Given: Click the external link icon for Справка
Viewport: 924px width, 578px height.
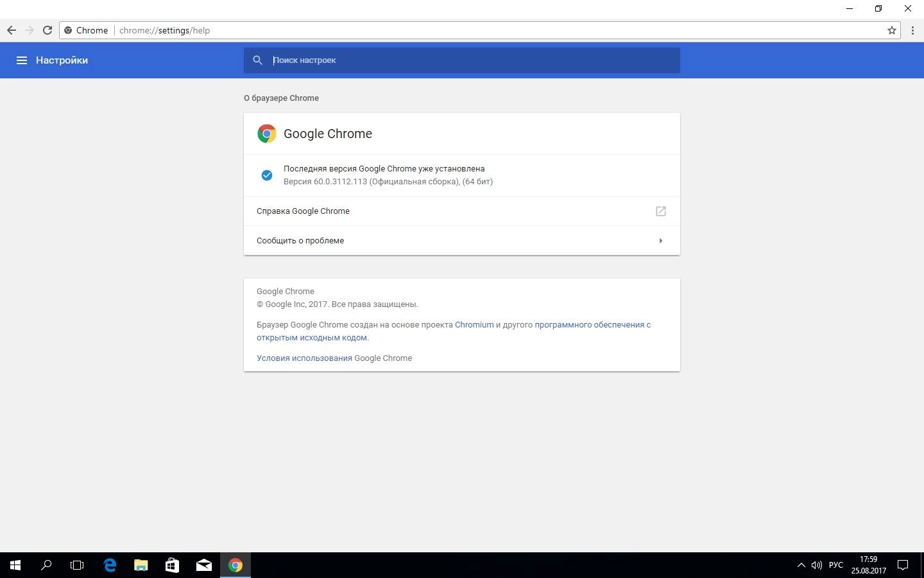Looking at the screenshot, I should click(661, 211).
